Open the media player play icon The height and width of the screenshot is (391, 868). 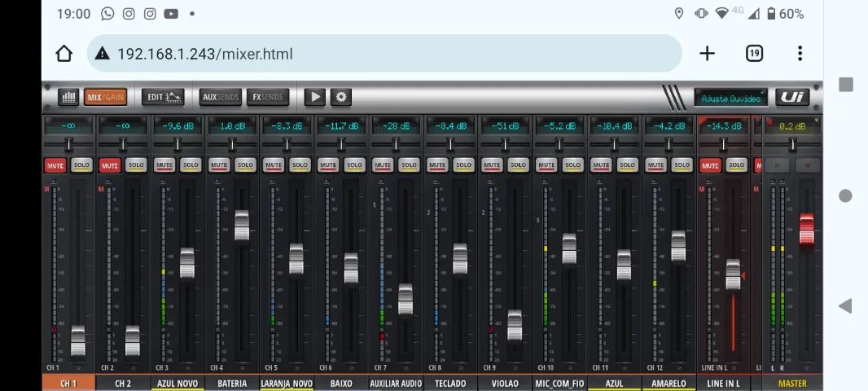pos(315,97)
